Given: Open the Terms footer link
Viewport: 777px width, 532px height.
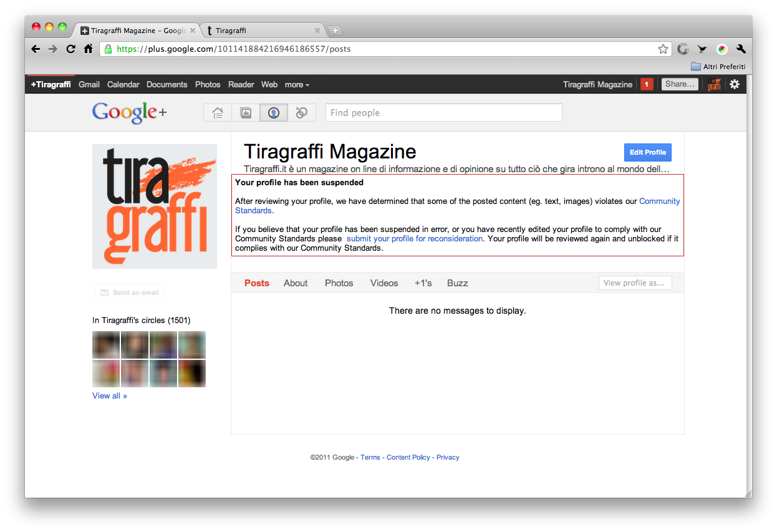Looking at the screenshot, I should [x=370, y=458].
